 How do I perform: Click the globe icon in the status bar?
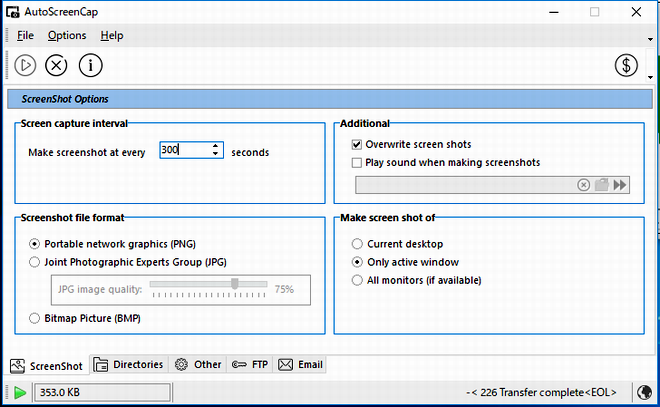click(644, 392)
